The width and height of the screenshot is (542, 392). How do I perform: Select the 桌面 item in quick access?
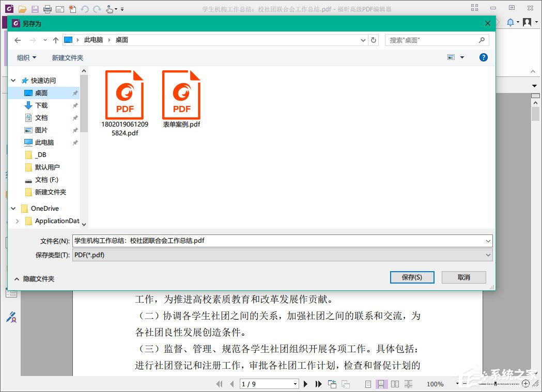click(41, 92)
